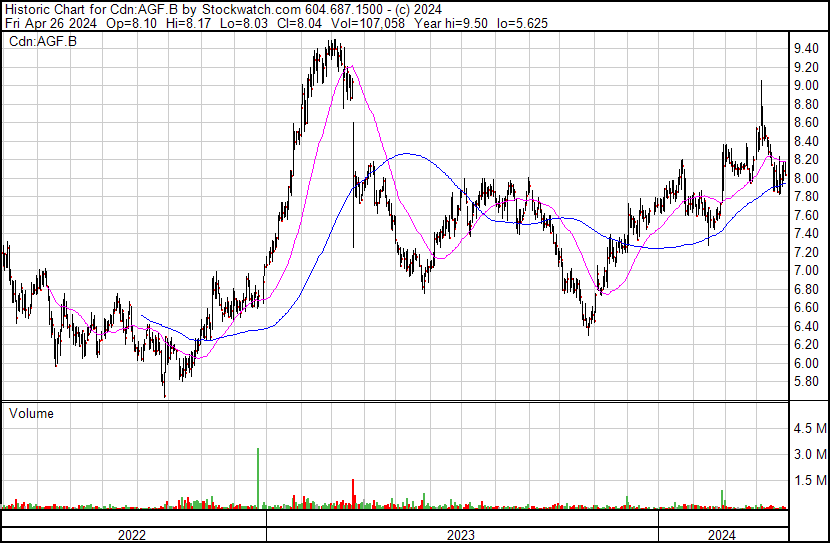
Task: Select the 2022 year on the timeline
Action: 132,535
